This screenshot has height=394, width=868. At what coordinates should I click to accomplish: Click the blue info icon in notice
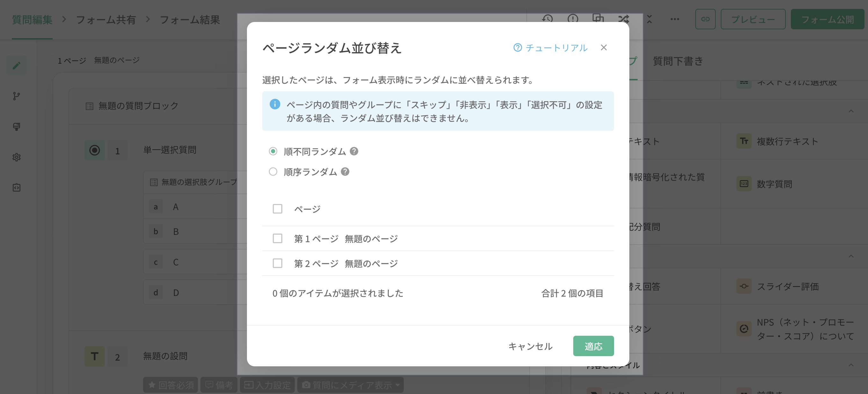[275, 104]
